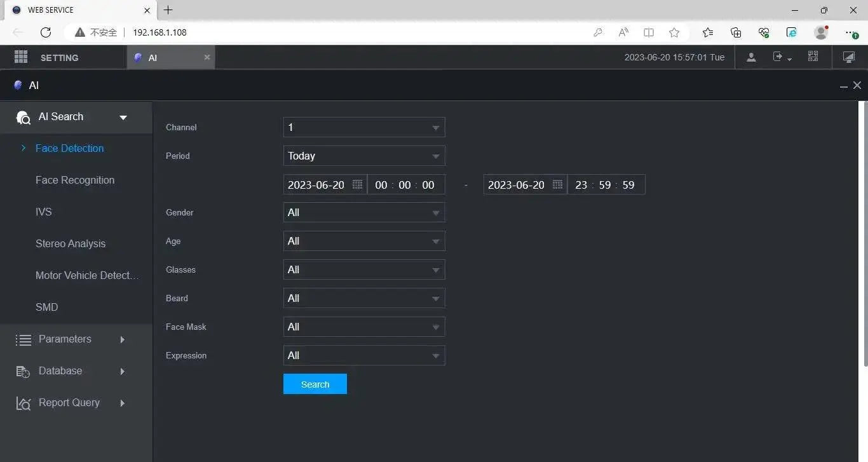The height and width of the screenshot is (462, 868).
Task: Open the Face Mask dropdown
Action: click(363, 327)
